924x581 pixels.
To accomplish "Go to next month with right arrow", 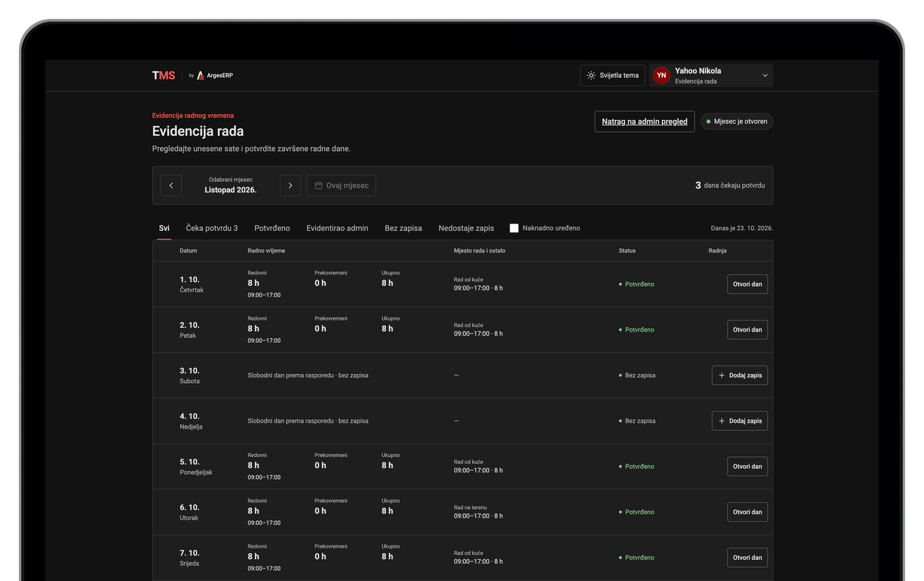I will click(x=290, y=185).
